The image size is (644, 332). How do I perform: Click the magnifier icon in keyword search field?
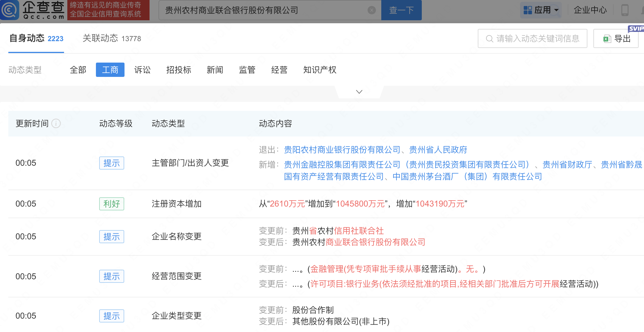pos(489,38)
